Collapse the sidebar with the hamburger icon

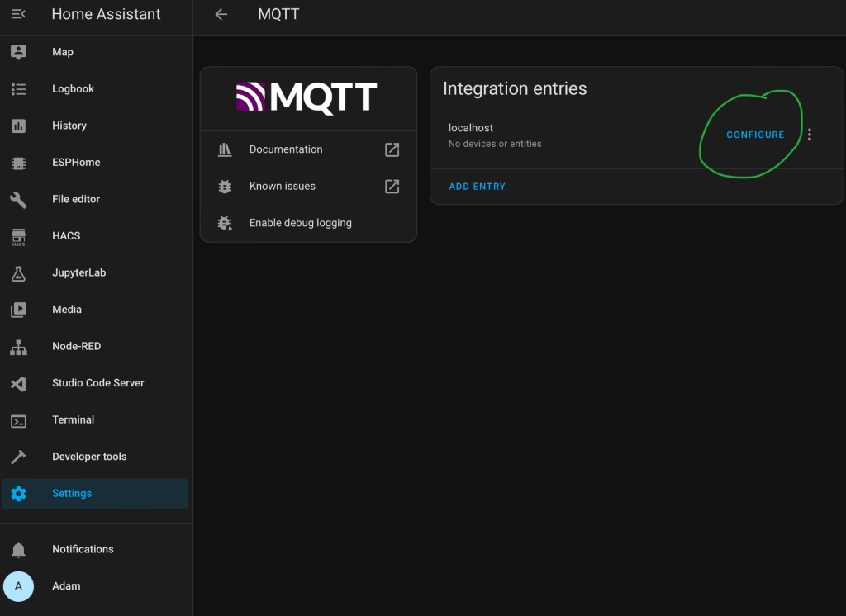18,13
